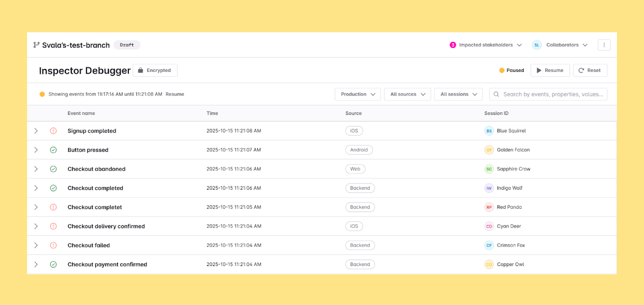644x305 pixels.
Task: Expand the Checkout completed event row
Action: coord(36,188)
